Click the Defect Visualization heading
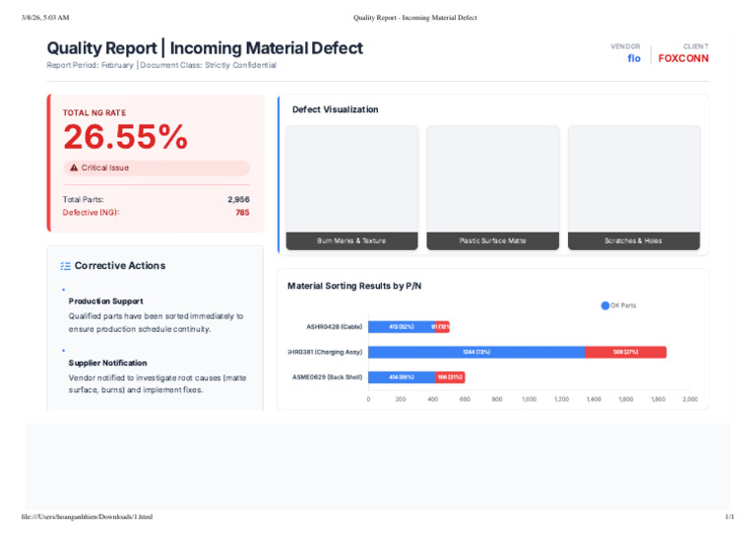756x535 pixels. 335,109
